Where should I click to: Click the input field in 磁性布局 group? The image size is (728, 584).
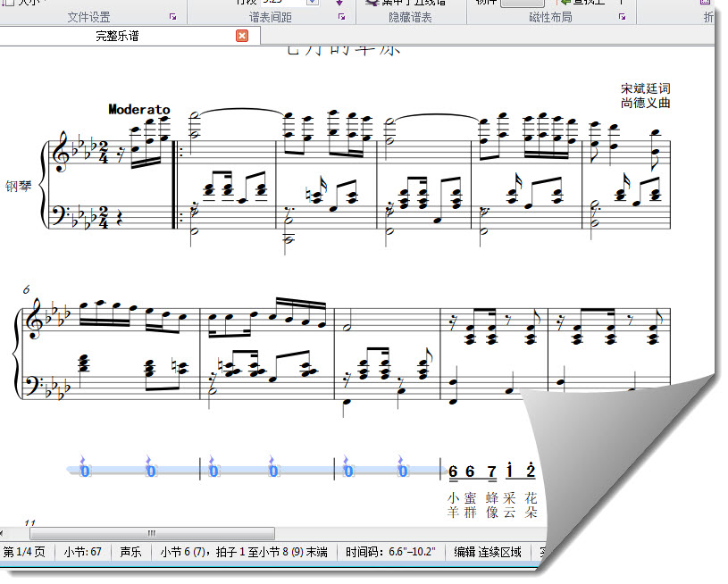tap(522, 3)
